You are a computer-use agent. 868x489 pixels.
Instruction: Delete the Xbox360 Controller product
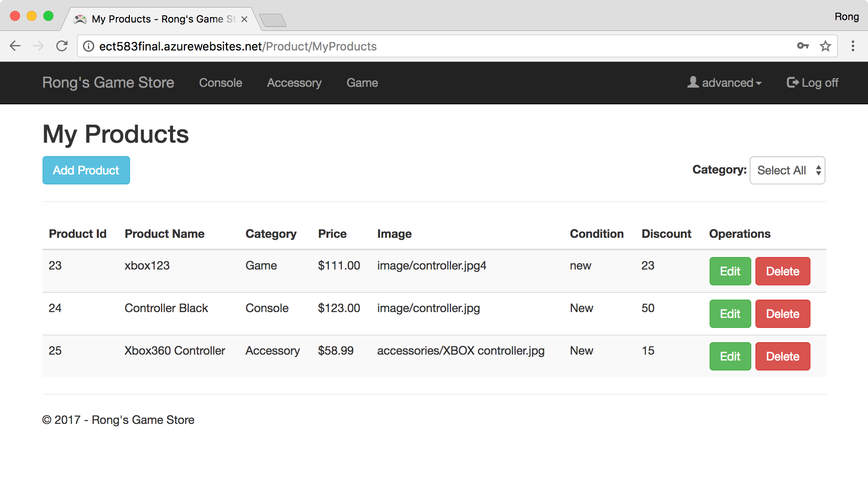(x=783, y=356)
